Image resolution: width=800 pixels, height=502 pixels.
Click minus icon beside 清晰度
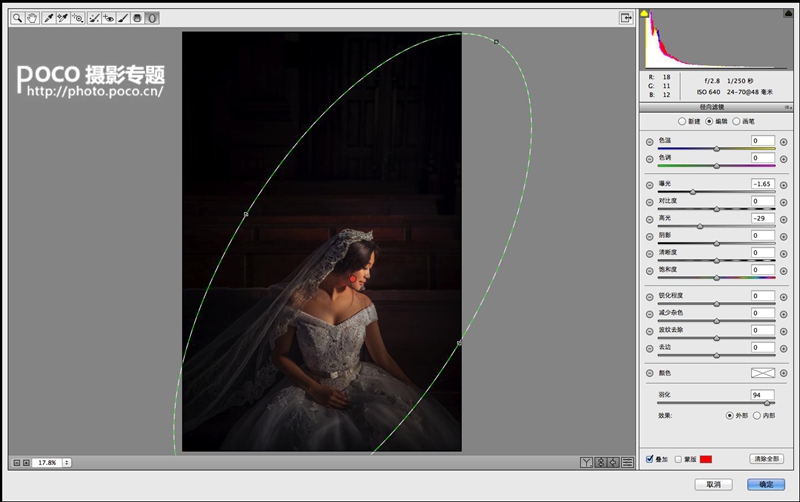649,254
